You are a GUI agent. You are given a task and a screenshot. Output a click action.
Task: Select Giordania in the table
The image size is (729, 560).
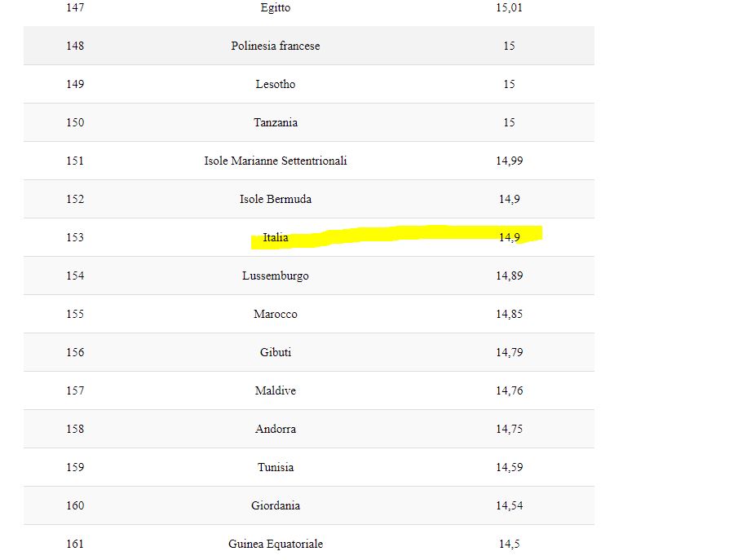[x=276, y=506]
